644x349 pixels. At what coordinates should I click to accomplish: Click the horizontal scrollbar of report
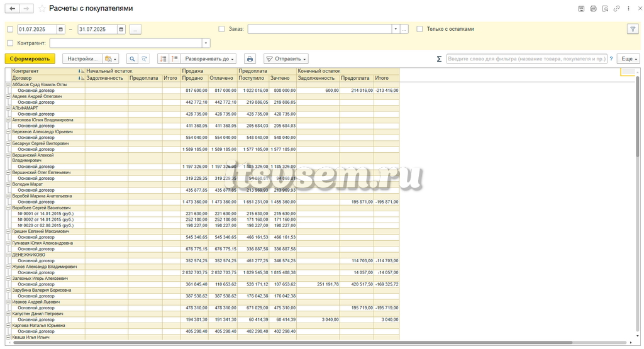292,343
